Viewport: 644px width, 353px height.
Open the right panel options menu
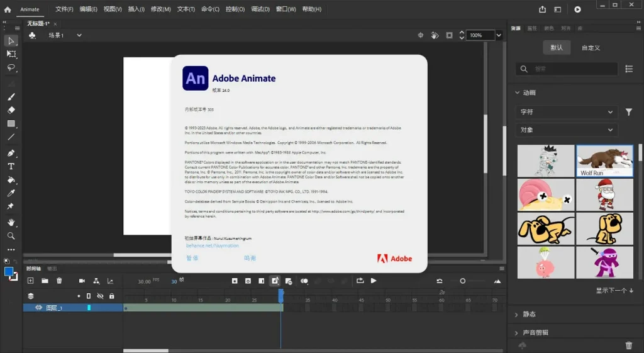point(638,28)
